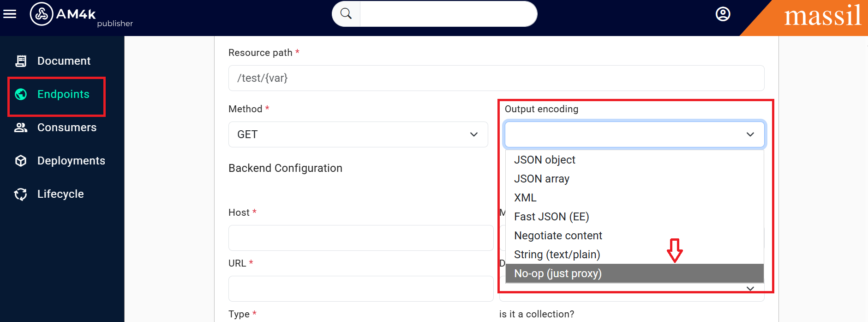The width and height of the screenshot is (868, 322).
Task: Select No-op (just proxy) option
Action: [557, 273]
